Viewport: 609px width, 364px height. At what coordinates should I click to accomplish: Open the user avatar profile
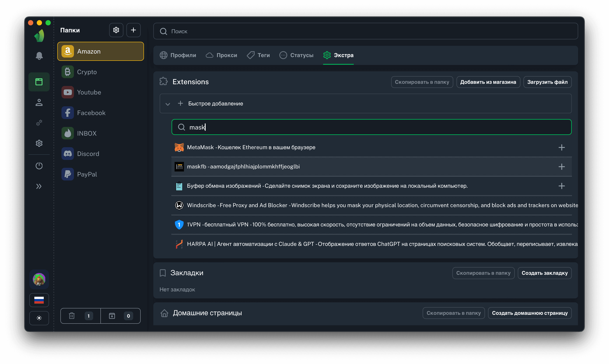pos(39,279)
